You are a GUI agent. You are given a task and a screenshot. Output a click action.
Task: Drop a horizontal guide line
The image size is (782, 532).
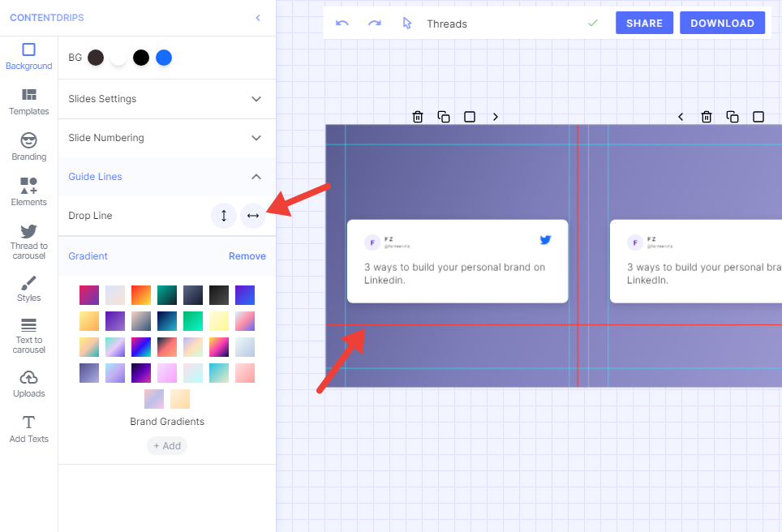tap(253, 216)
